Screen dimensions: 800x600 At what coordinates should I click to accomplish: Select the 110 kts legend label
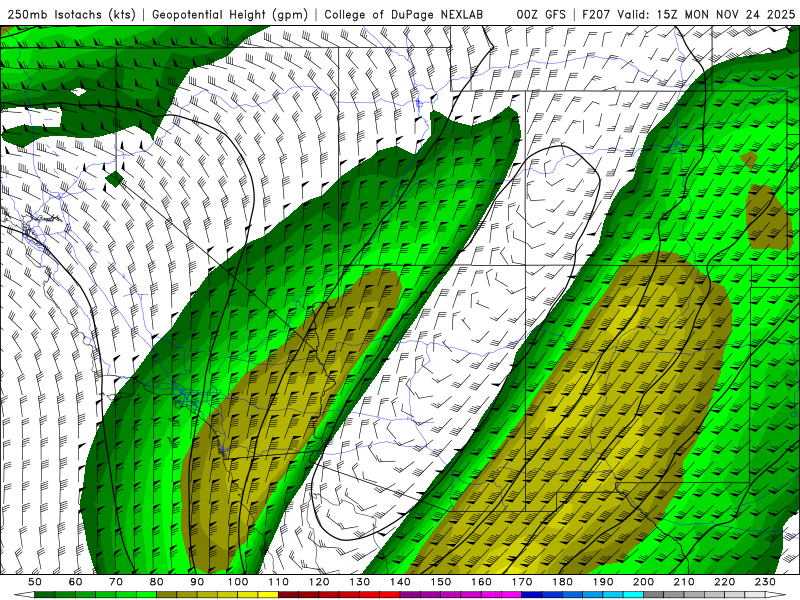[279, 582]
